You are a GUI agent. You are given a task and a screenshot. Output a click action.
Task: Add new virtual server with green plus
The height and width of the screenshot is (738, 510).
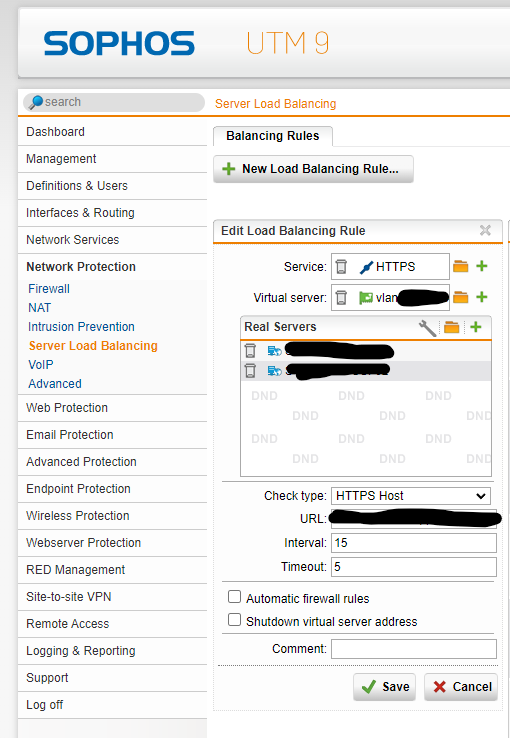(x=481, y=297)
